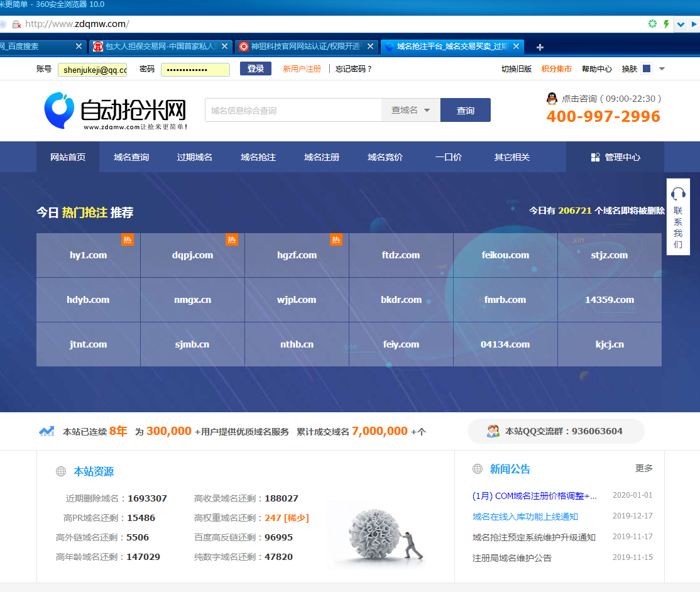Expand the 查域名 search type dropdown

click(x=410, y=110)
